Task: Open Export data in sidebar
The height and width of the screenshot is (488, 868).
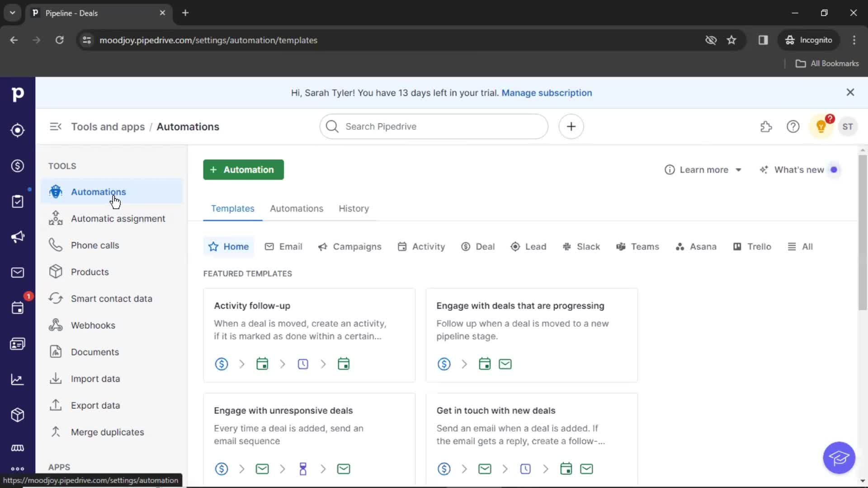Action: tap(111, 405)
